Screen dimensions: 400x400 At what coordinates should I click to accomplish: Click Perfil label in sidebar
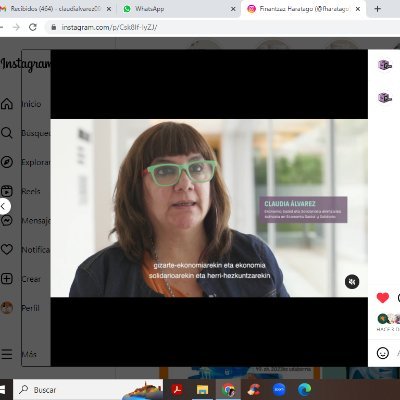(x=30, y=308)
